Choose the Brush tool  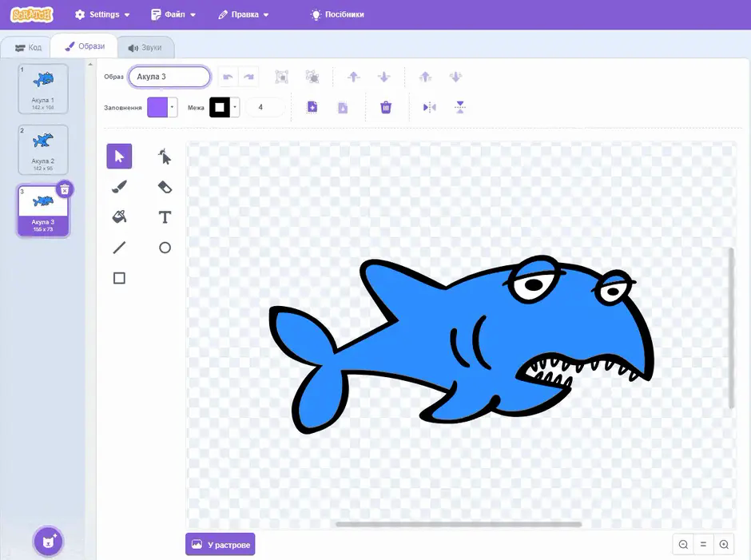[119, 187]
